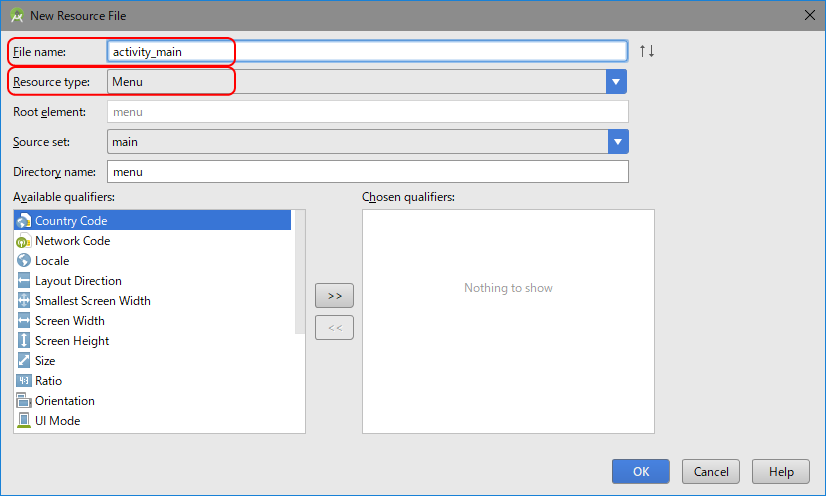Image resolution: width=826 pixels, height=496 pixels.
Task: Select Country Code in qualifiers list
Action: [153, 221]
